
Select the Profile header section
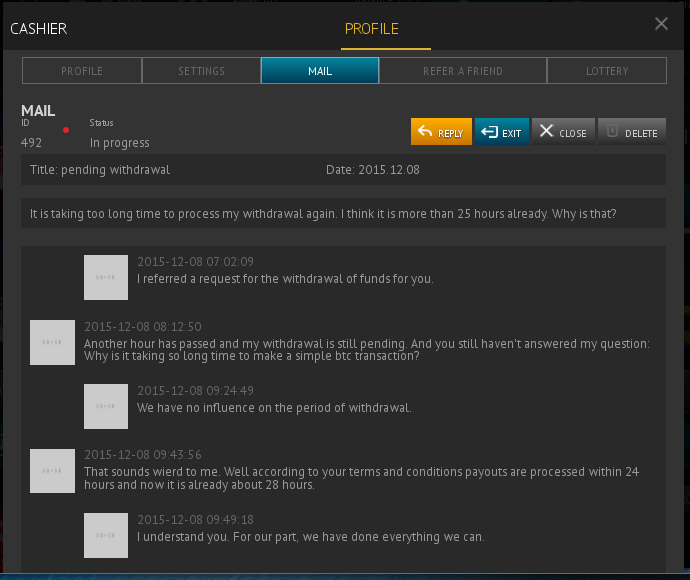point(372,29)
